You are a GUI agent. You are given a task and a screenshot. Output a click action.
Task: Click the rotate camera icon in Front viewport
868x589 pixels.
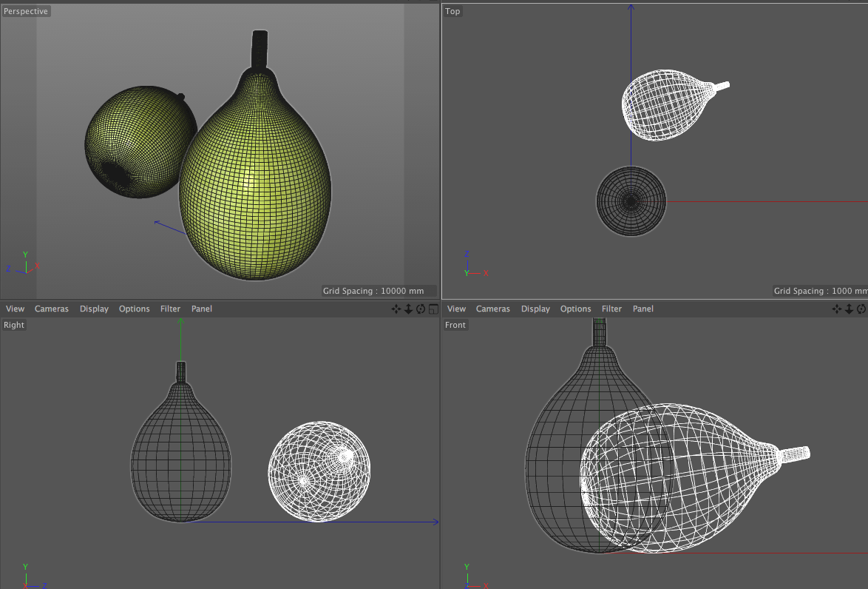[x=862, y=309]
